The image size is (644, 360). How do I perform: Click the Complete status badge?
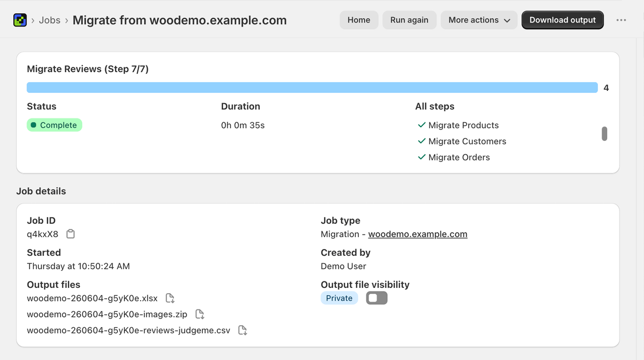click(x=55, y=125)
